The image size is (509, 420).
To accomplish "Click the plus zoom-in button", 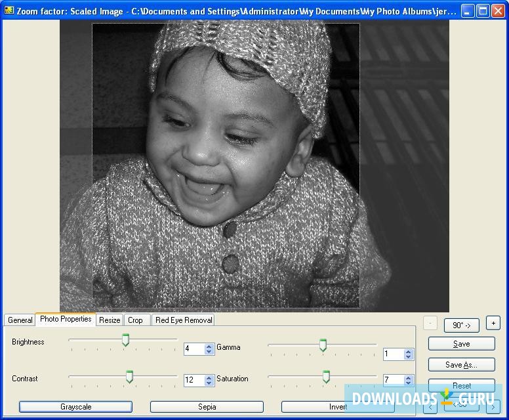I will pyautogui.click(x=493, y=323).
